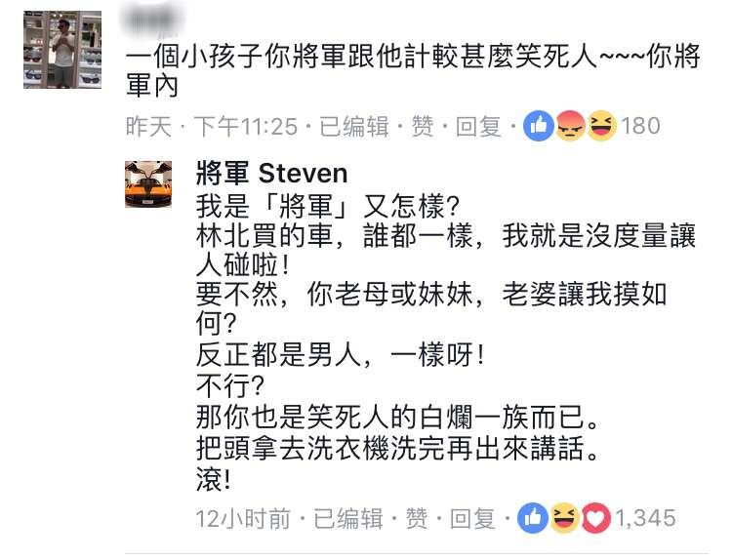This screenshot has width=732, height=560.
Task: Click the red heart reaction icon
Action: [x=595, y=518]
